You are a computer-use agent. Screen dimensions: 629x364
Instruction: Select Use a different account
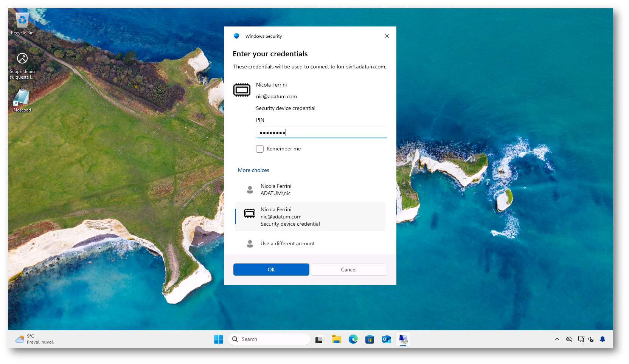[287, 244]
